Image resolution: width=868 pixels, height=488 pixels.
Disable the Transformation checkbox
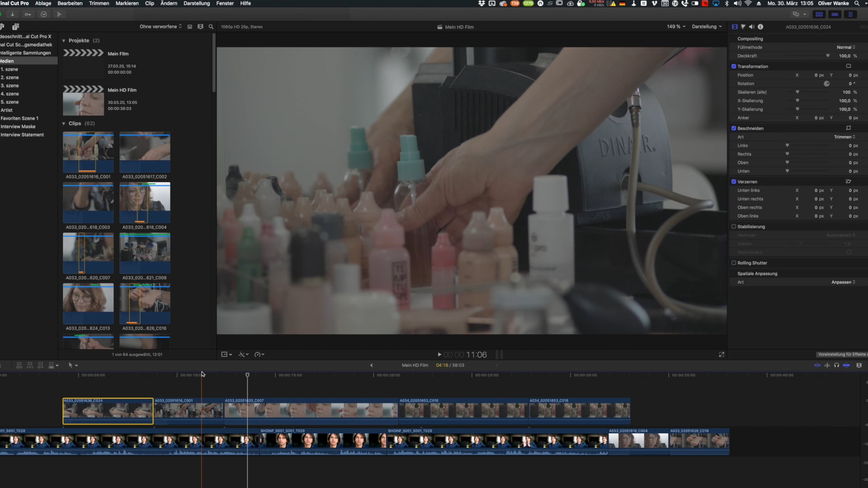734,66
